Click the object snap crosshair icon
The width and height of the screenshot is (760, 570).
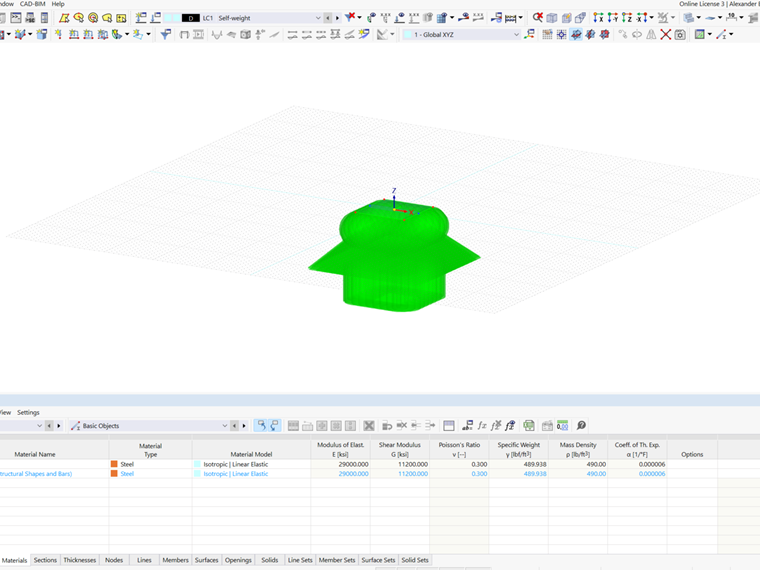[561, 34]
